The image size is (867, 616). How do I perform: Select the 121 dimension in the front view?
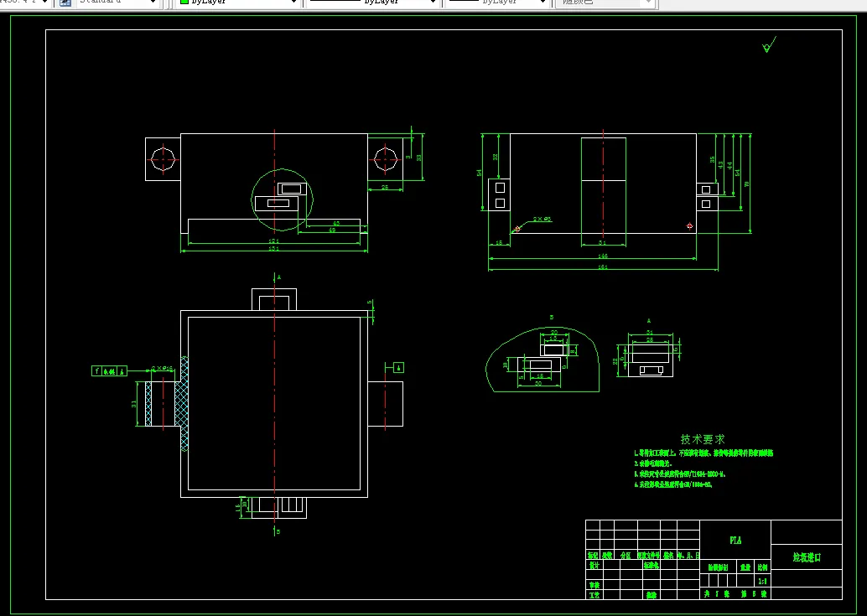[x=273, y=241]
